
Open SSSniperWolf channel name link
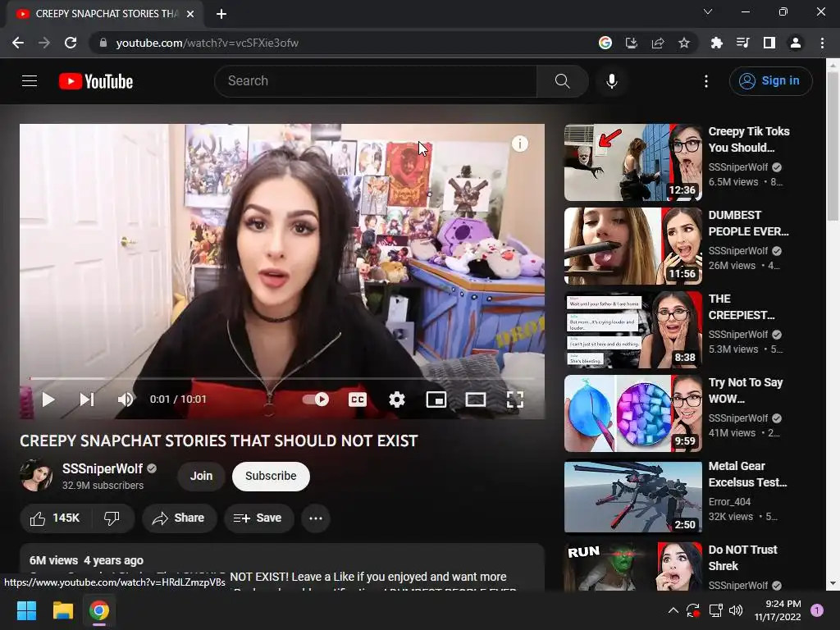click(x=103, y=468)
